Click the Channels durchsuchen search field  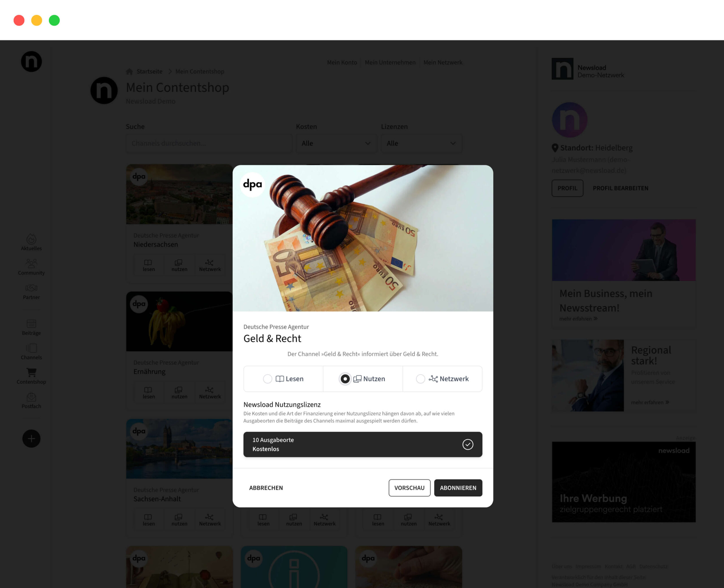tap(208, 143)
